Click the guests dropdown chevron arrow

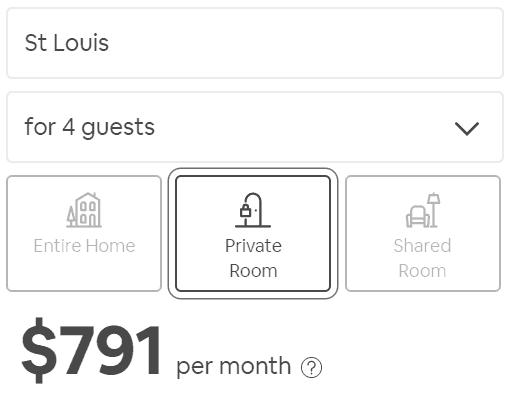pos(467,129)
